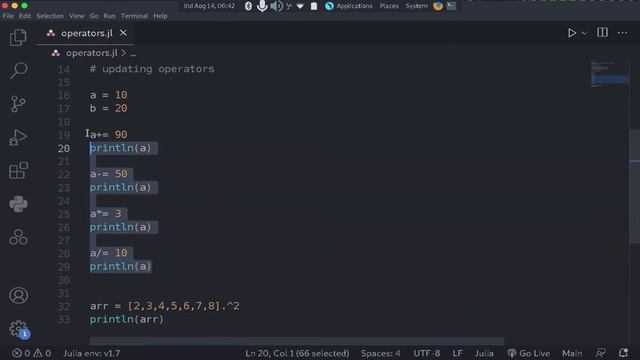Change end of line sequence LF
The width and height of the screenshot is (640, 360).
click(458, 353)
